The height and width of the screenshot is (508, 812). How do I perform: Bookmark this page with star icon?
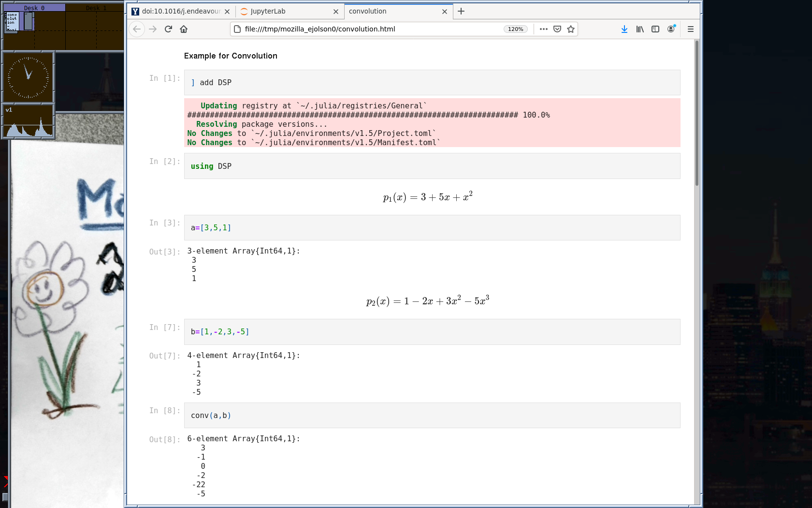571,29
